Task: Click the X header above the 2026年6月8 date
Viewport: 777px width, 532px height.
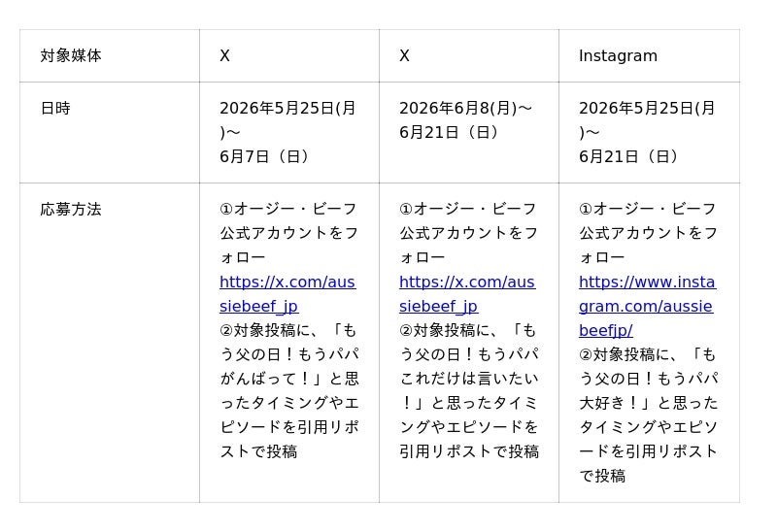Action: pos(469,55)
